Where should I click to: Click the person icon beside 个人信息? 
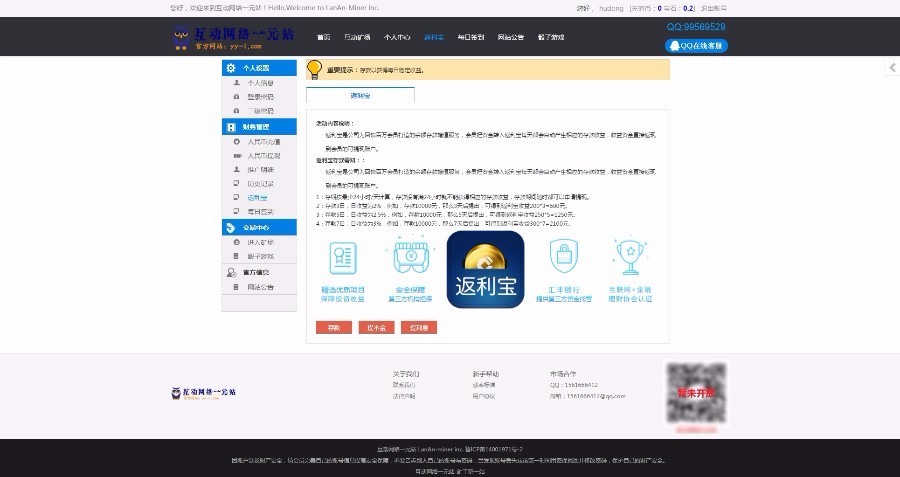click(x=236, y=83)
